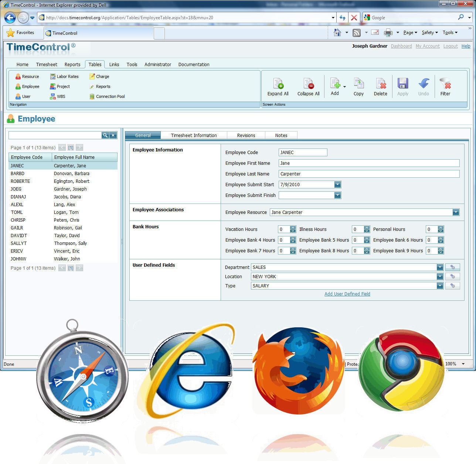This screenshot has width=476, height=464.
Task: Click the RSS feeds icon
Action: pos(357,33)
